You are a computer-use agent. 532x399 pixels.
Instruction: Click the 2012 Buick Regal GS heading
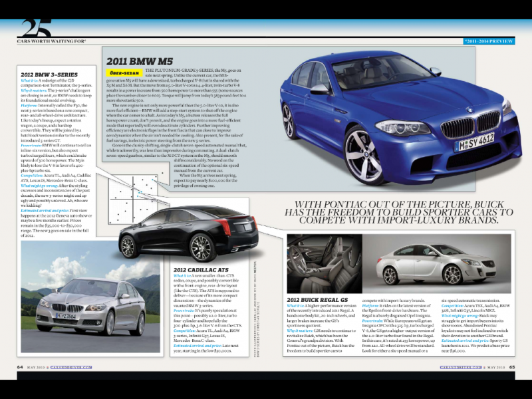click(x=322, y=300)
